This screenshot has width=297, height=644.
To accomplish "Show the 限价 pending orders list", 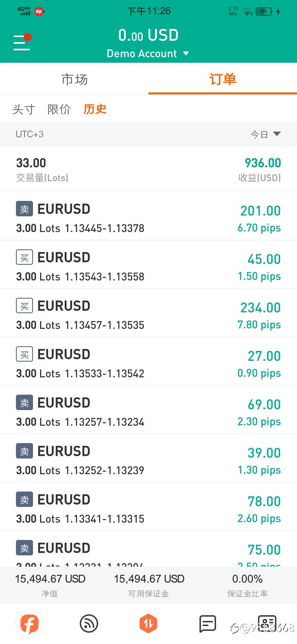I will click(59, 109).
